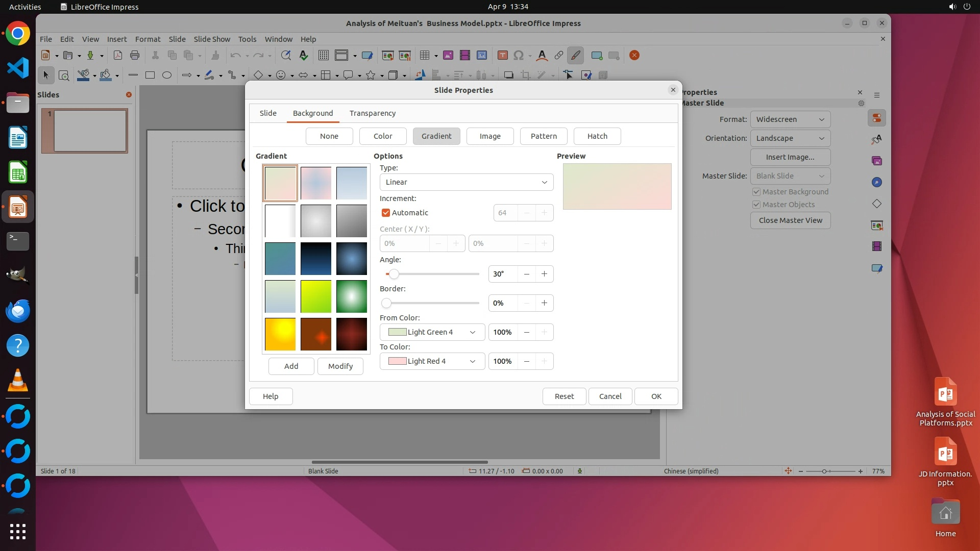Open the To Color Light Red dropdown

[x=432, y=361]
